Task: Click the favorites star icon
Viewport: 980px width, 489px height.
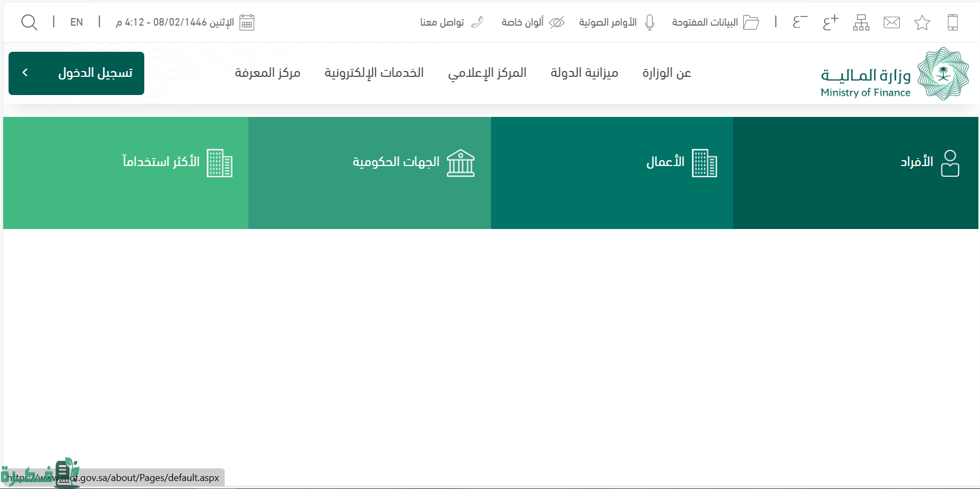Action: pyautogui.click(x=922, y=22)
